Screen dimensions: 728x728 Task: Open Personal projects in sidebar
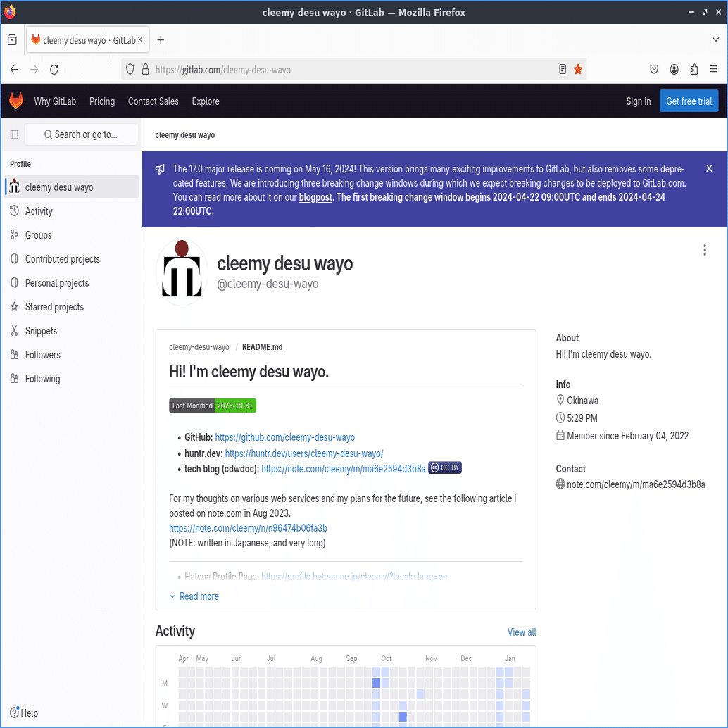click(72, 283)
